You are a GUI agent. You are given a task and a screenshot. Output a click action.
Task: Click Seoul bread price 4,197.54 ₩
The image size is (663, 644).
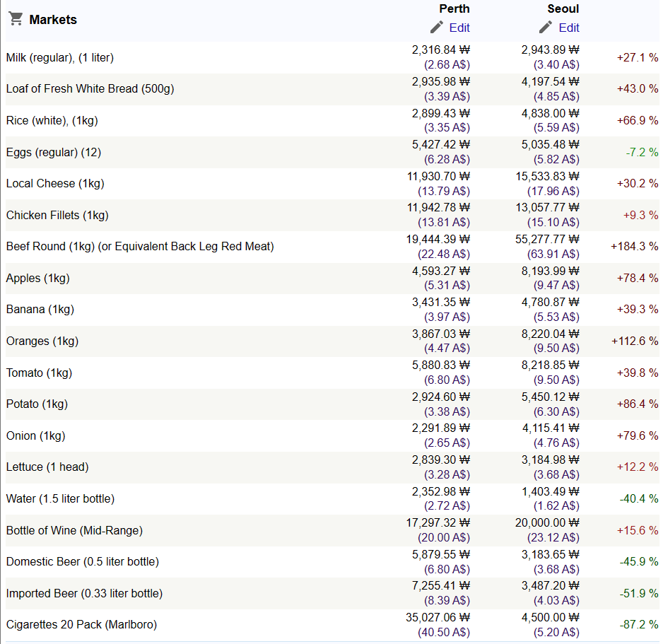(x=550, y=81)
